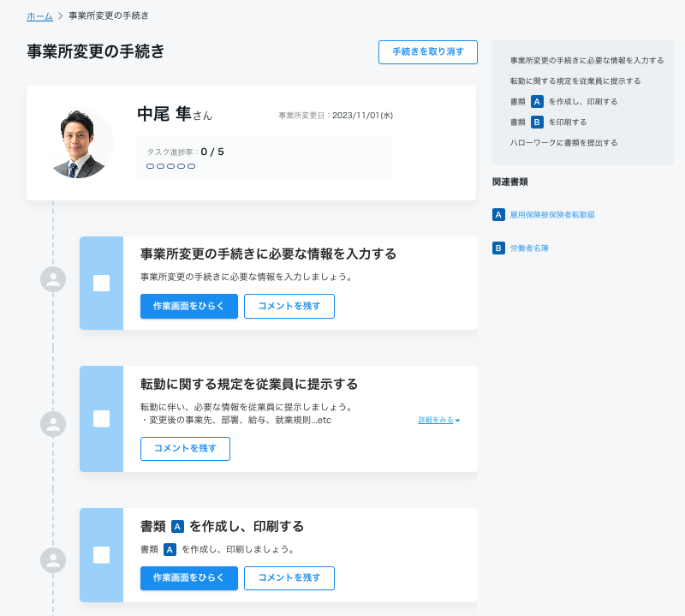Click the A badge in 書類Aを作成し、印刷しましょう description
Viewport: 685px width, 616px height.
(170, 549)
